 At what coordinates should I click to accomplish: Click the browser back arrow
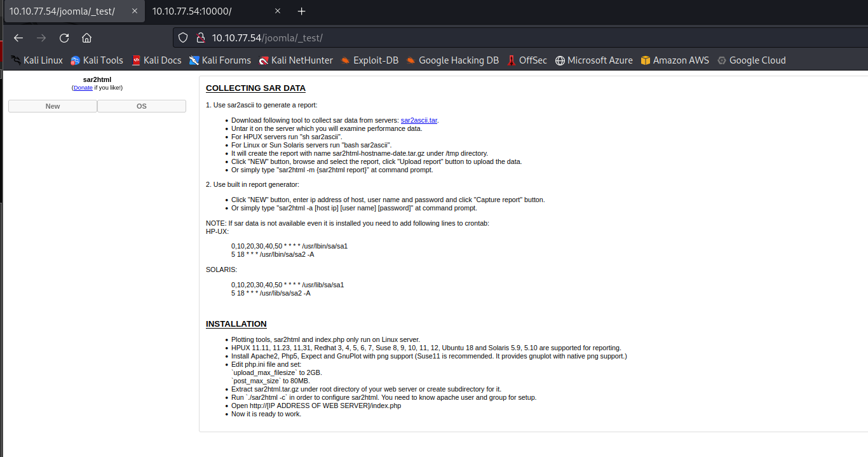pos(18,38)
